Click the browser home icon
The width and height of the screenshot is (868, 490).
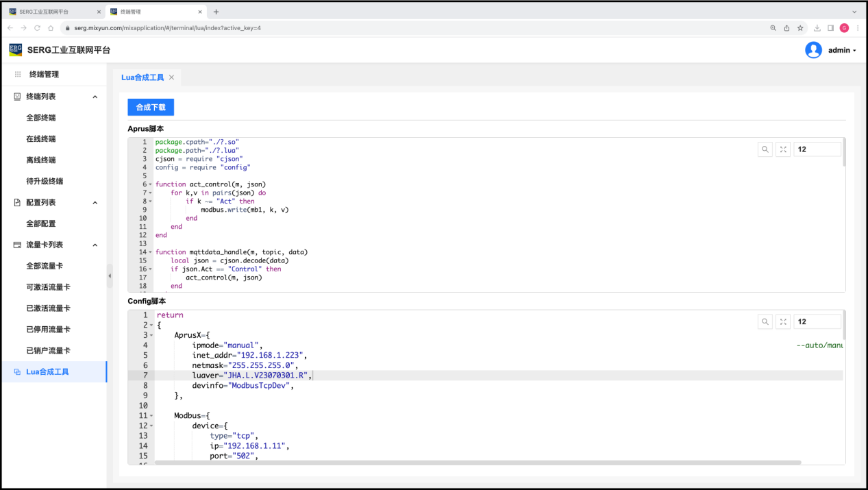pos(51,28)
